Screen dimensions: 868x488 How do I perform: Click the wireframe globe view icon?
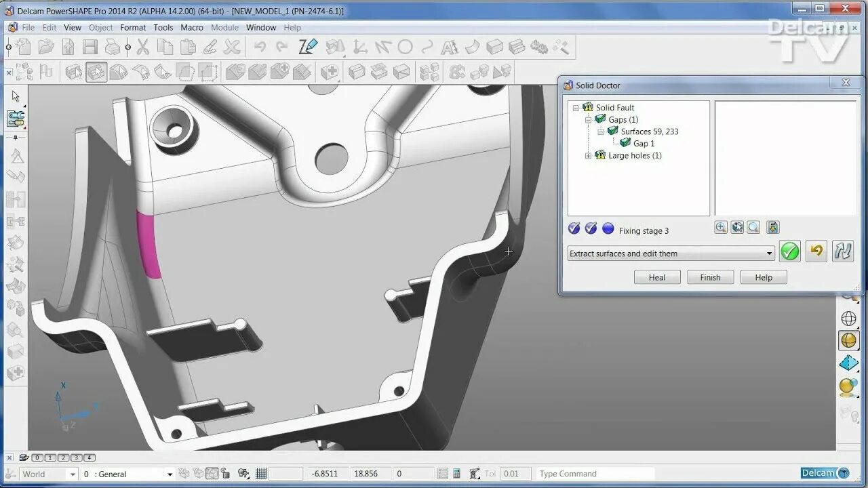click(848, 319)
